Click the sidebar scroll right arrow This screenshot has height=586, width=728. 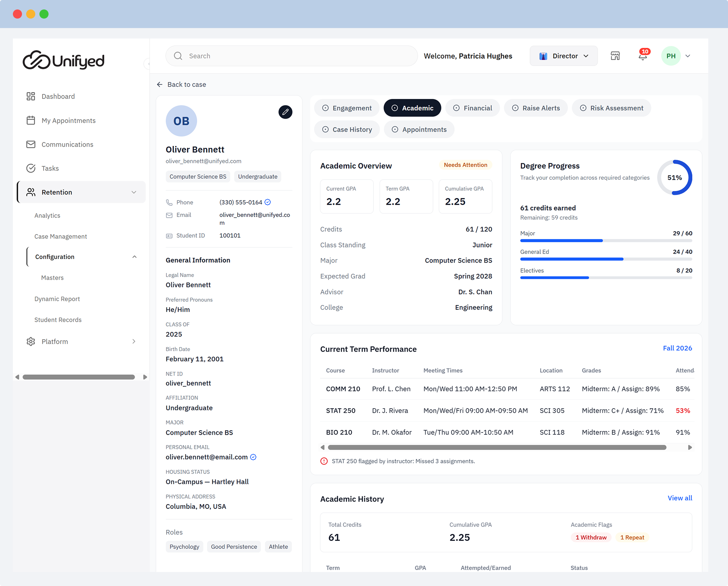[x=145, y=377]
